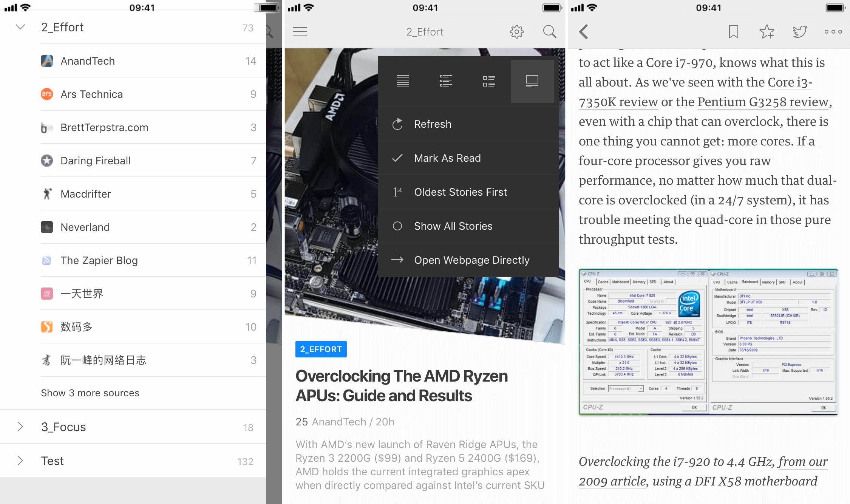Bookmark the article with the bookmark icon

tap(733, 32)
